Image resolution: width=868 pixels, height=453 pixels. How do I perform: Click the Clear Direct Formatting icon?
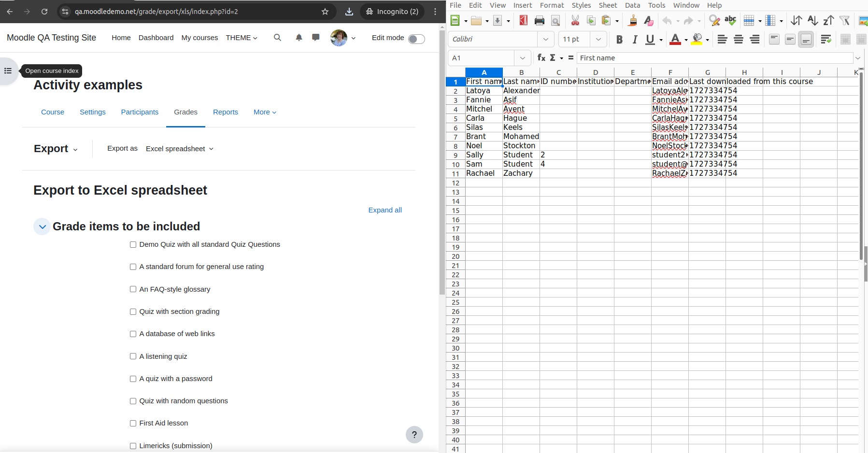tap(648, 20)
